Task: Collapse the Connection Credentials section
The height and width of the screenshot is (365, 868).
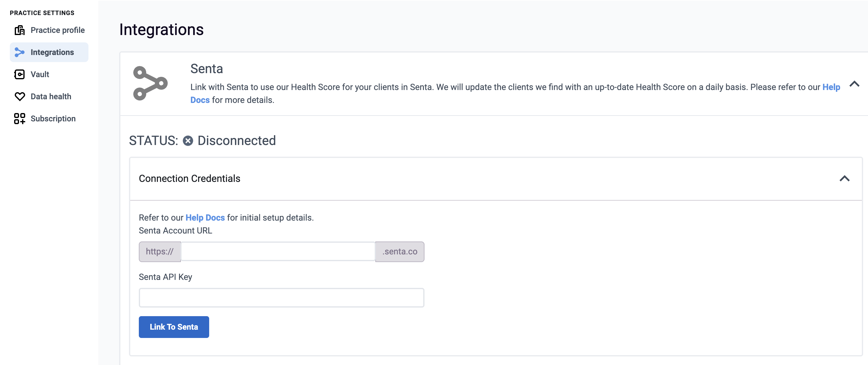Action: [x=844, y=179]
